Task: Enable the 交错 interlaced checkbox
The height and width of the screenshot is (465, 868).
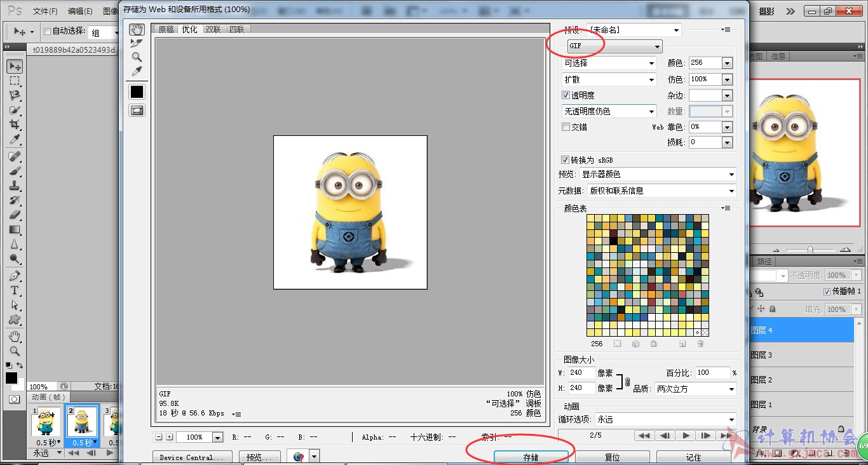Action: point(566,127)
